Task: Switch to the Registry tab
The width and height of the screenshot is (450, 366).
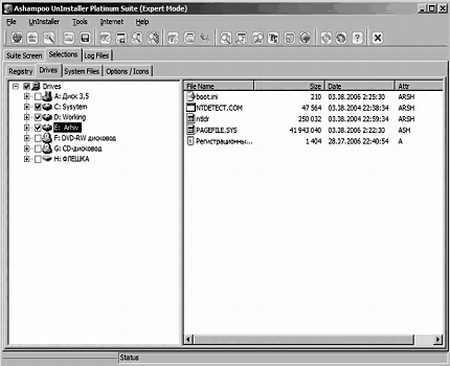Action: 21,71
